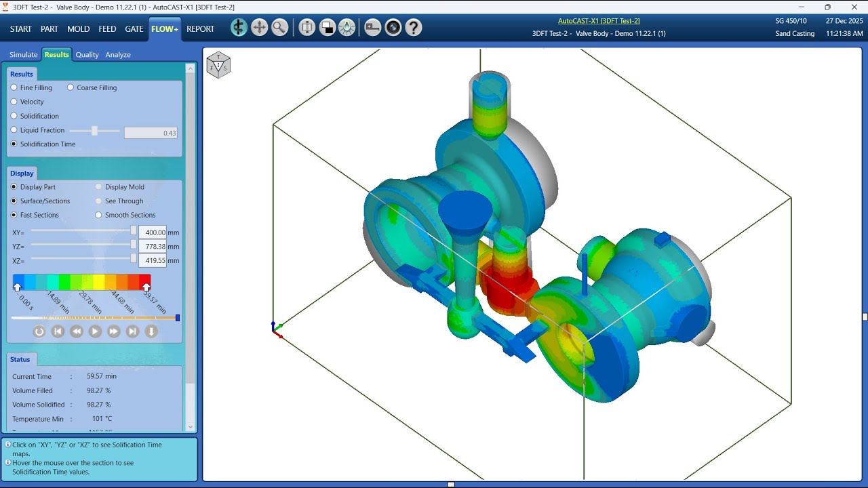Viewport: 868px width, 488px height.
Task: Click the YZ value field 778.38
Action: (153, 247)
